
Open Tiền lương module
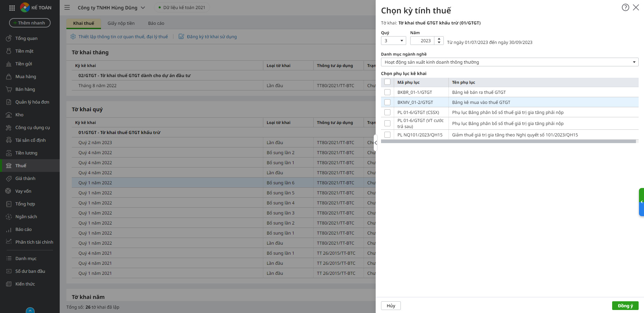(30, 153)
